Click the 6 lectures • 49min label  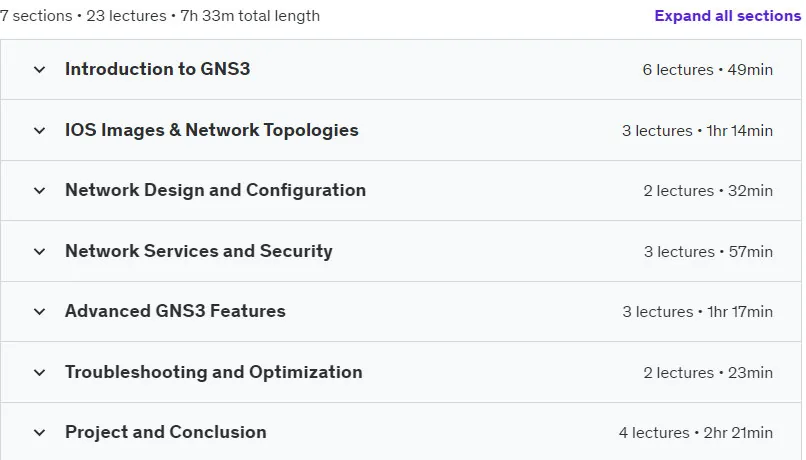click(x=707, y=70)
